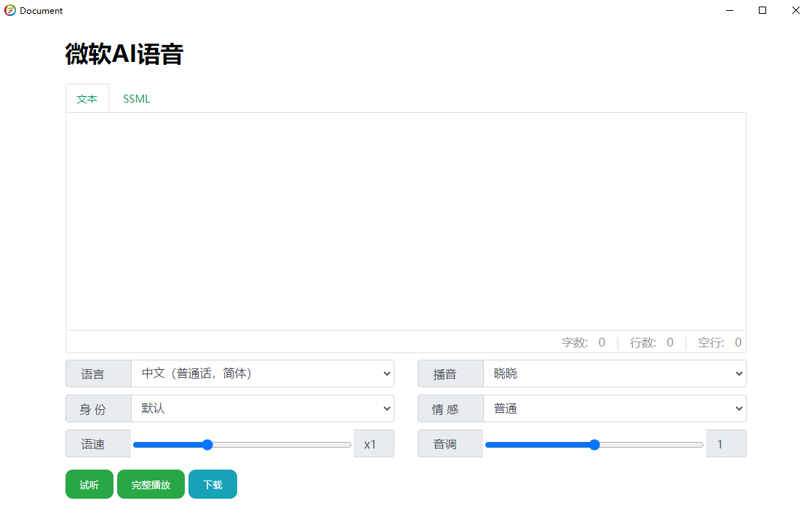This screenshot has width=812, height=522.
Task: Close the Document window
Action: point(795,10)
